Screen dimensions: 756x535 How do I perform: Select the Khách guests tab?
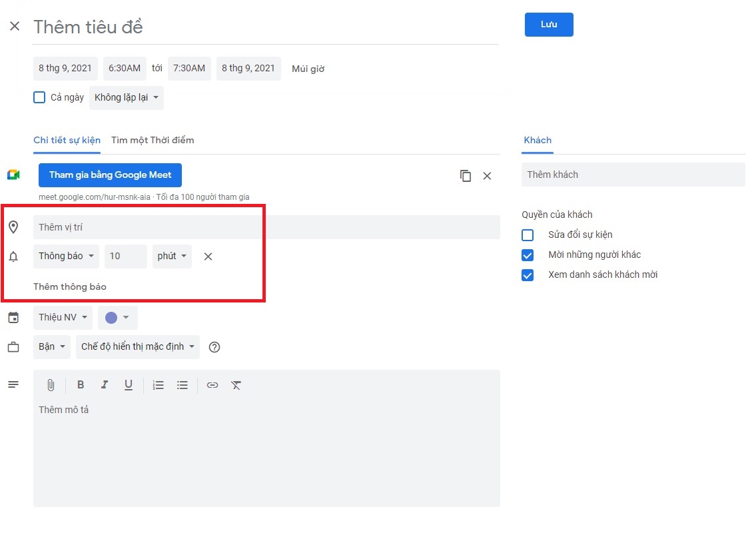[538, 141]
